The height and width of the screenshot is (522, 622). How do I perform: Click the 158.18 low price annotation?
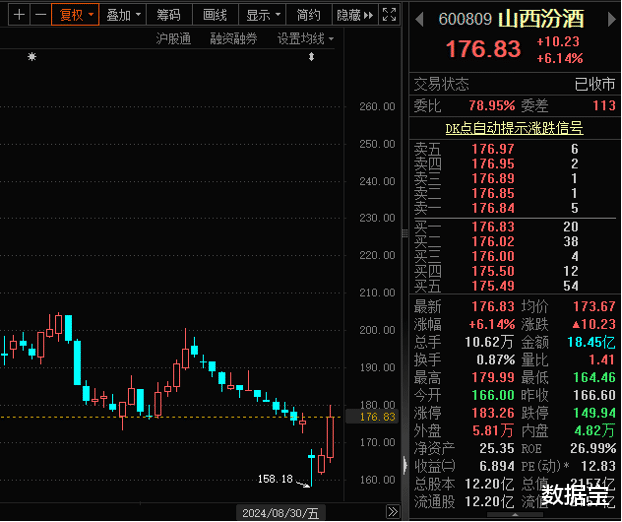[275, 479]
